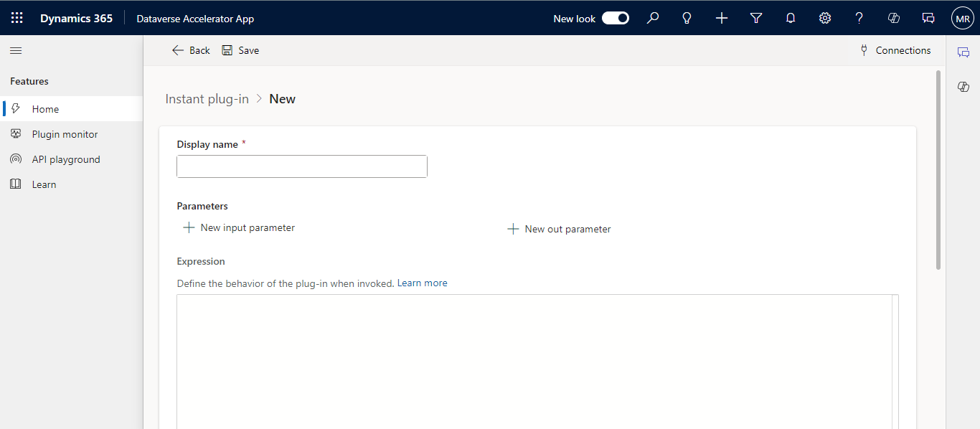Image resolution: width=980 pixels, height=429 pixels.
Task: Open the Connections panel
Action: [x=895, y=50]
